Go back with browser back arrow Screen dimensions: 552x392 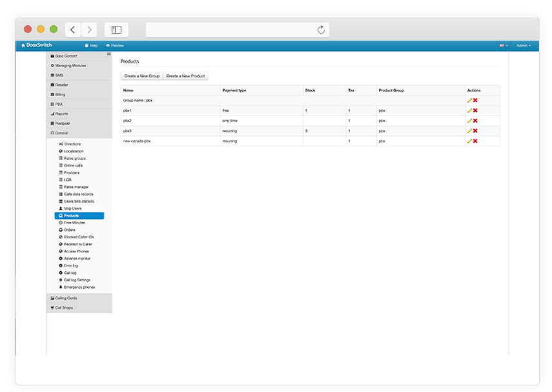point(72,30)
